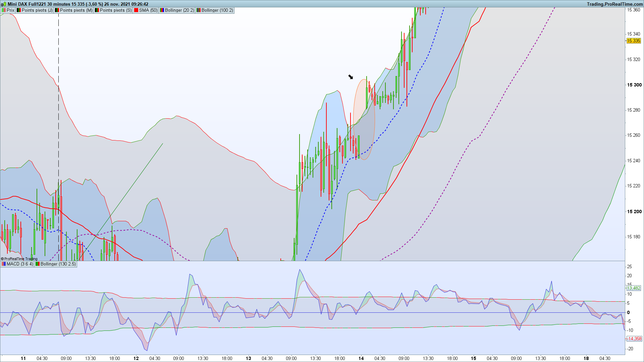This screenshot has width=644, height=362.
Task: Open Bollinger (20 2) indicator settings
Action: [179, 10]
